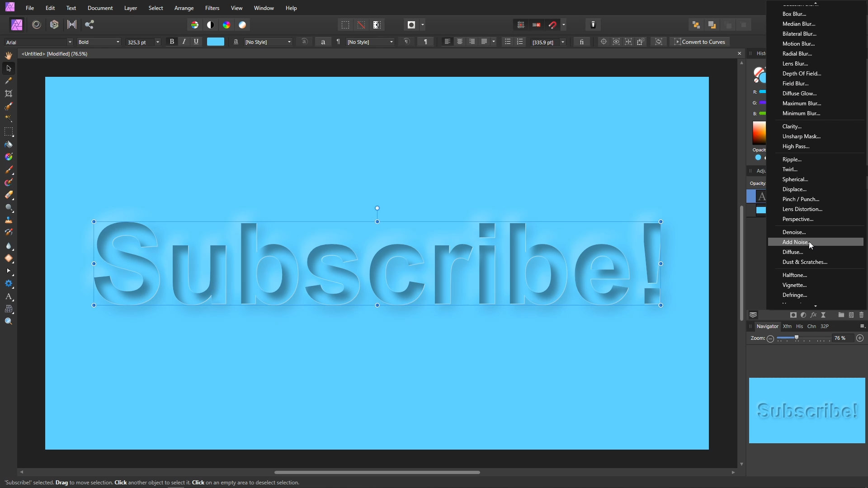Pick the Flood Fill tool

(9, 145)
